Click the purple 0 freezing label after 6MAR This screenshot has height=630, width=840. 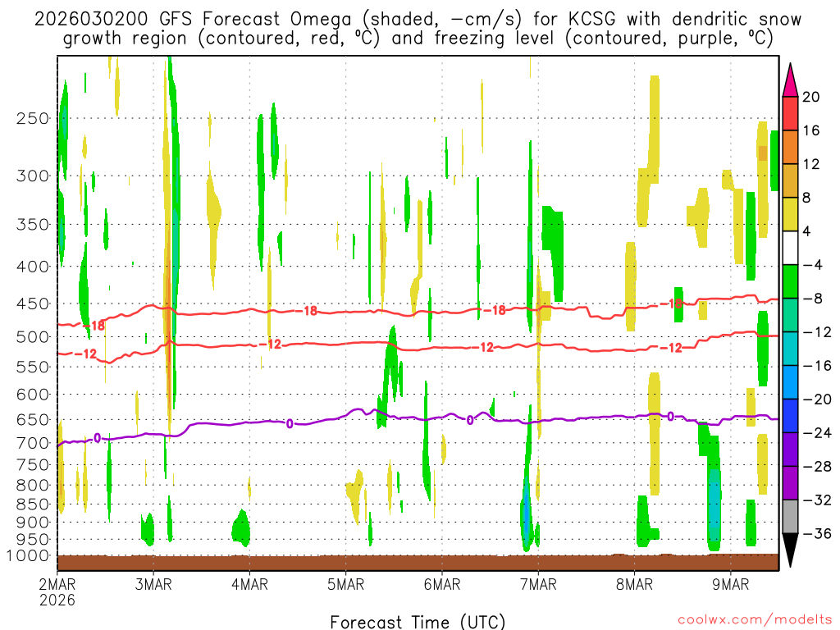click(x=470, y=420)
